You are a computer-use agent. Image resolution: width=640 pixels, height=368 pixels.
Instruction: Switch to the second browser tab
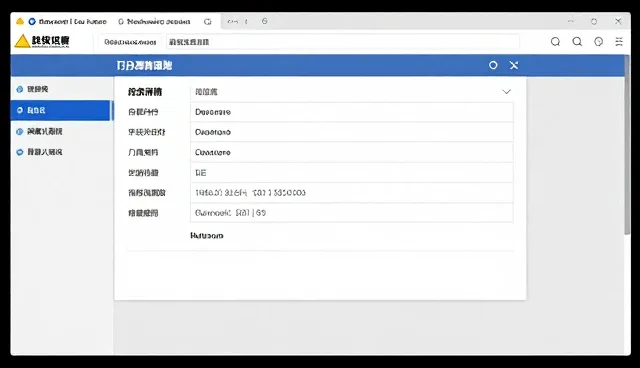154,21
